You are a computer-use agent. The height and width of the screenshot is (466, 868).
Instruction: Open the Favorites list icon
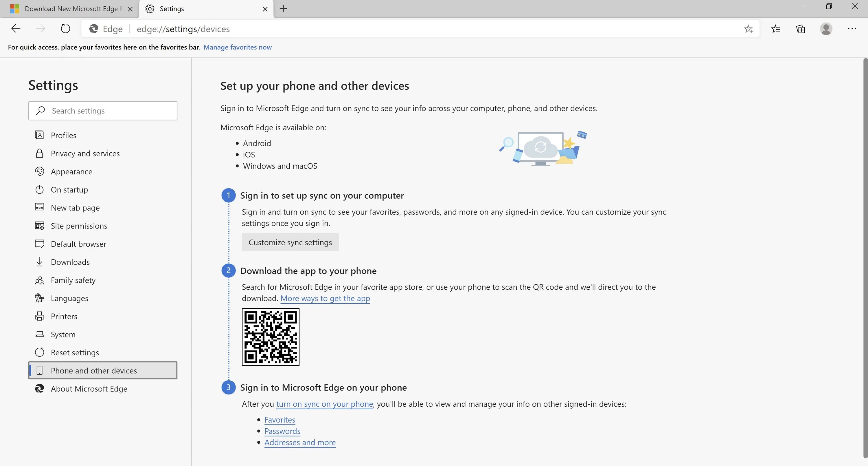[x=775, y=29]
